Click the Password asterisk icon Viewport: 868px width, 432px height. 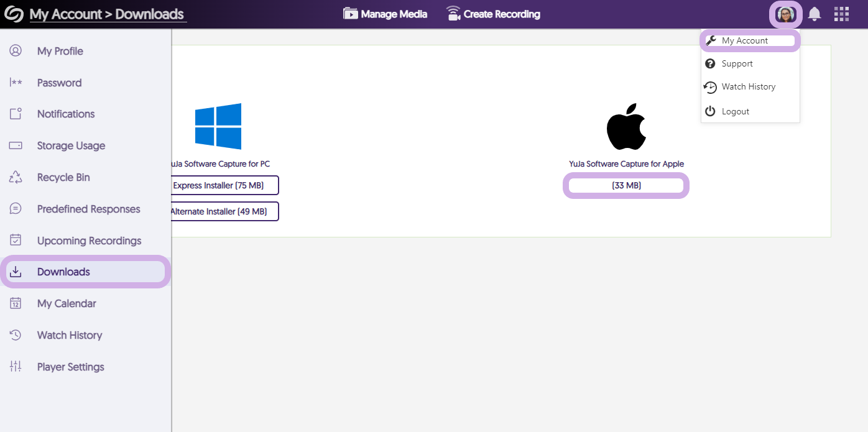tap(16, 83)
